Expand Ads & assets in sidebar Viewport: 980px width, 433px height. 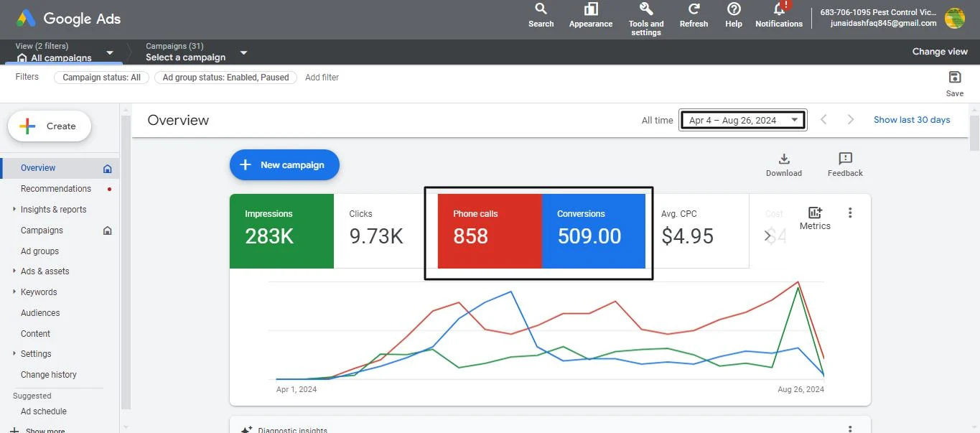[x=14, y=271]
